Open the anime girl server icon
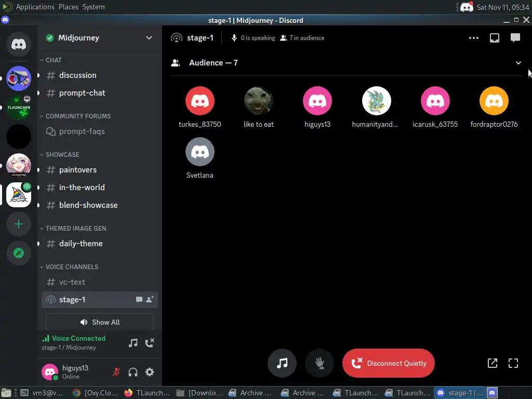532x399 pixels. tap(19, 166)
